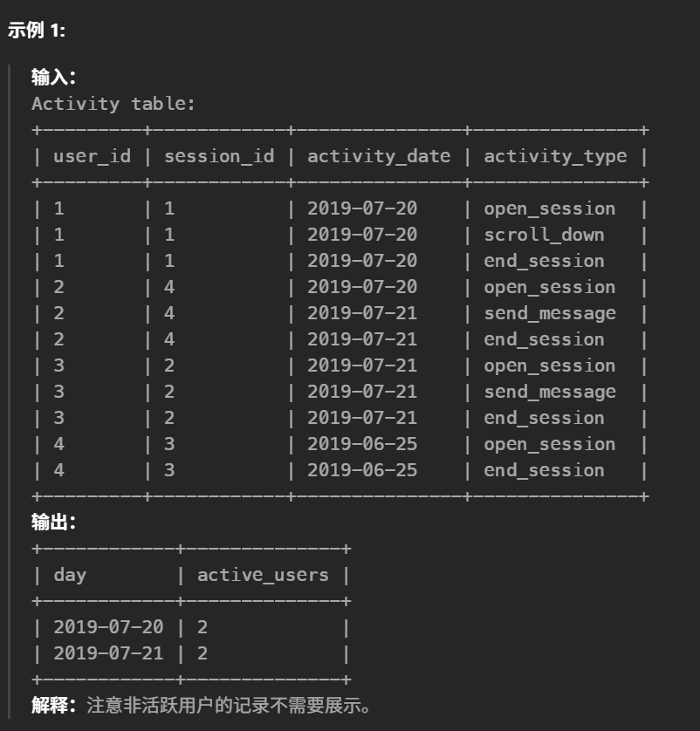700x731 pixels.
Task: Click the day column header
Action: coord(70,575)
